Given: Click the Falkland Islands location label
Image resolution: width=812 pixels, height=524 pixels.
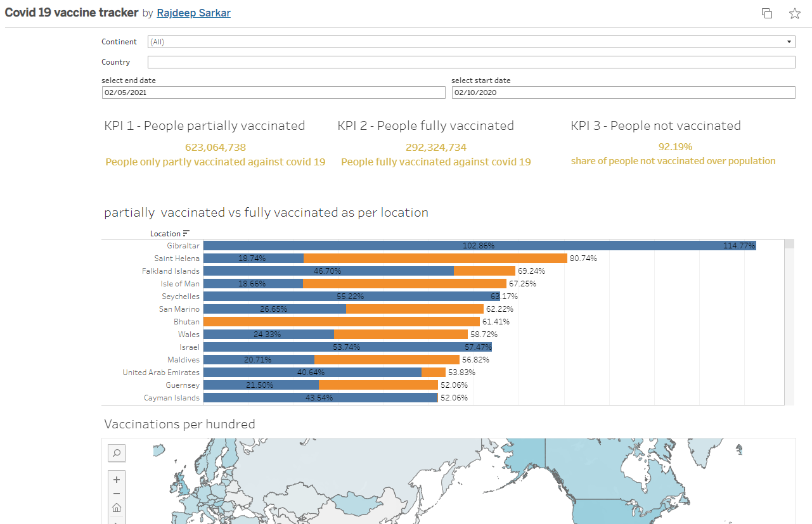Looking at the screenshot, I should pos(171,271).
